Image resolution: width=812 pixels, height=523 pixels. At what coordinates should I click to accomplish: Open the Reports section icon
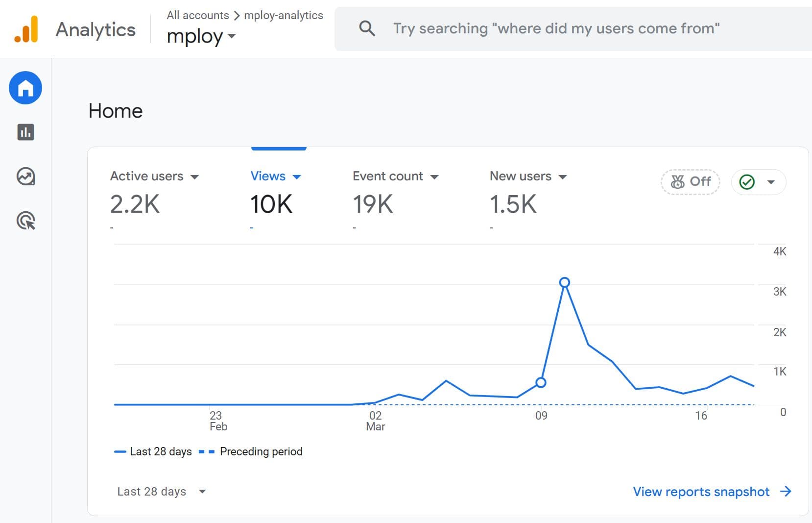coord(25,132)
